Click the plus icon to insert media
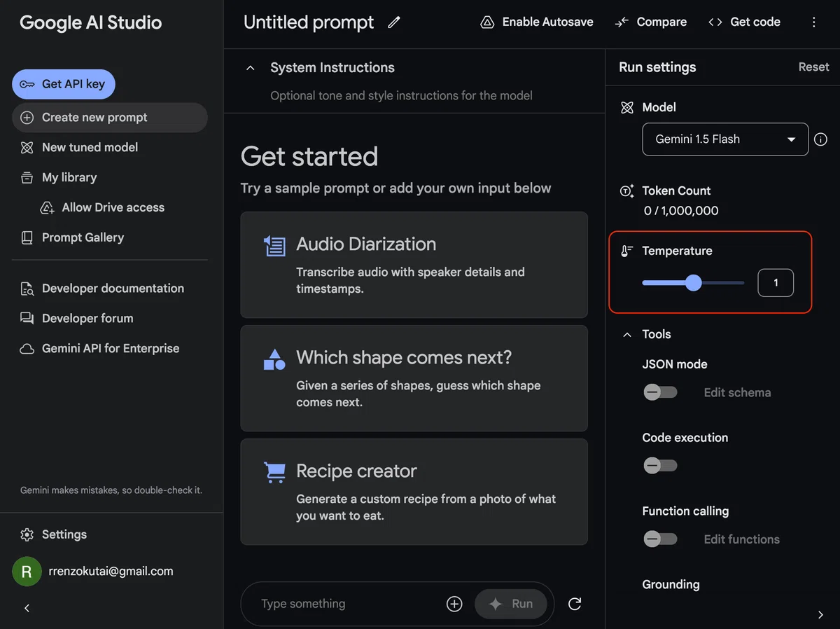 pyautogui.click(x=454, y=604)
